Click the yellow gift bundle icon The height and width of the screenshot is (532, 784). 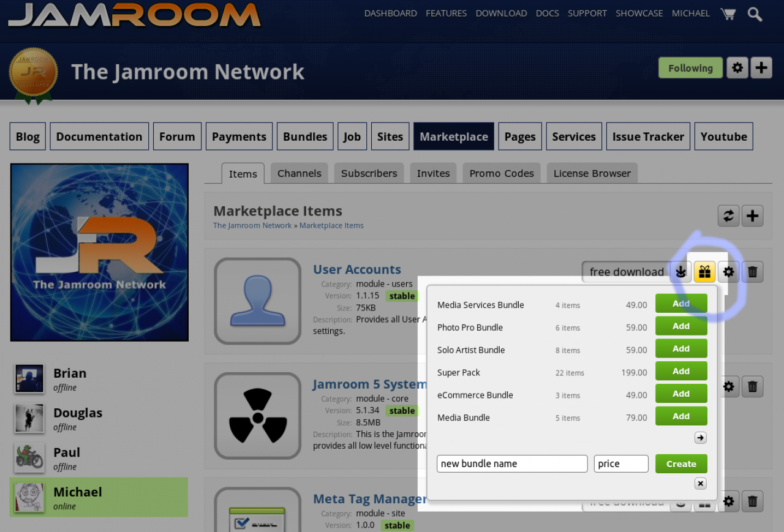(x=705, y=272)
